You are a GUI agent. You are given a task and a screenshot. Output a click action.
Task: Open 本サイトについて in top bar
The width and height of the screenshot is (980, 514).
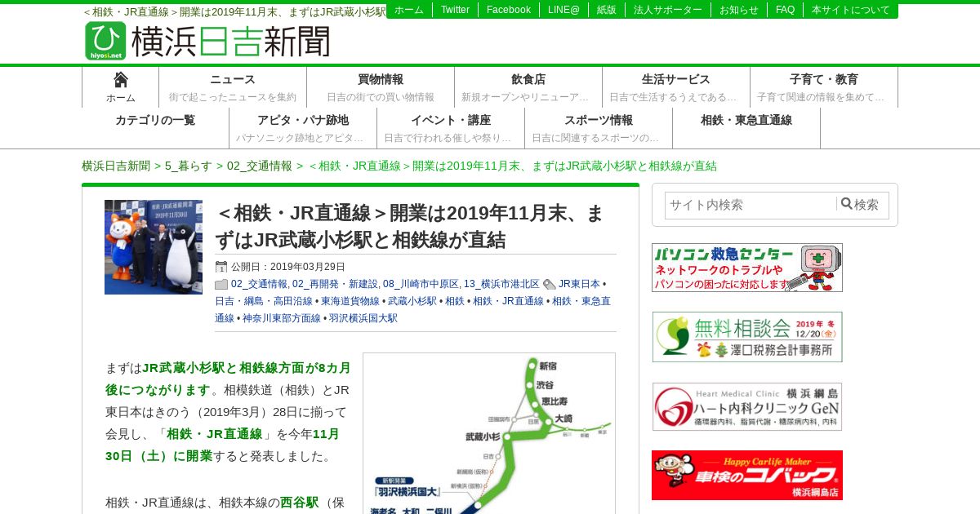pyautogui.click(x=851, y=10)
